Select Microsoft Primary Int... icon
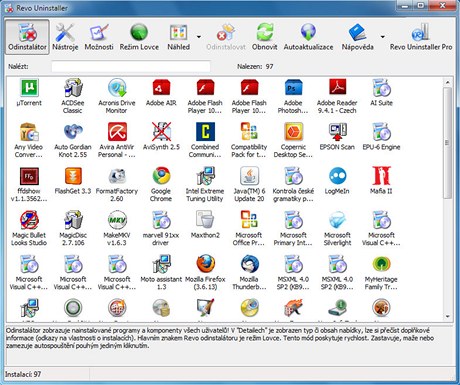 [293, 220]
